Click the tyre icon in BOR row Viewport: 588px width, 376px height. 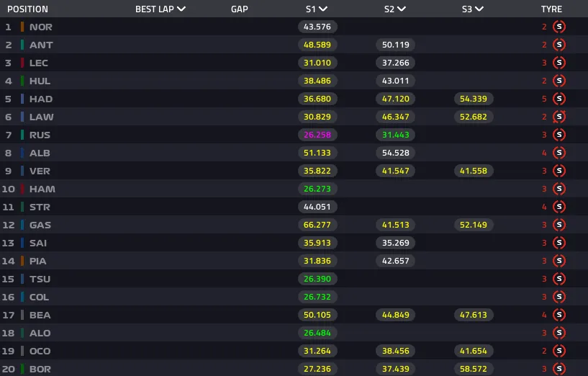click(559, 369)
